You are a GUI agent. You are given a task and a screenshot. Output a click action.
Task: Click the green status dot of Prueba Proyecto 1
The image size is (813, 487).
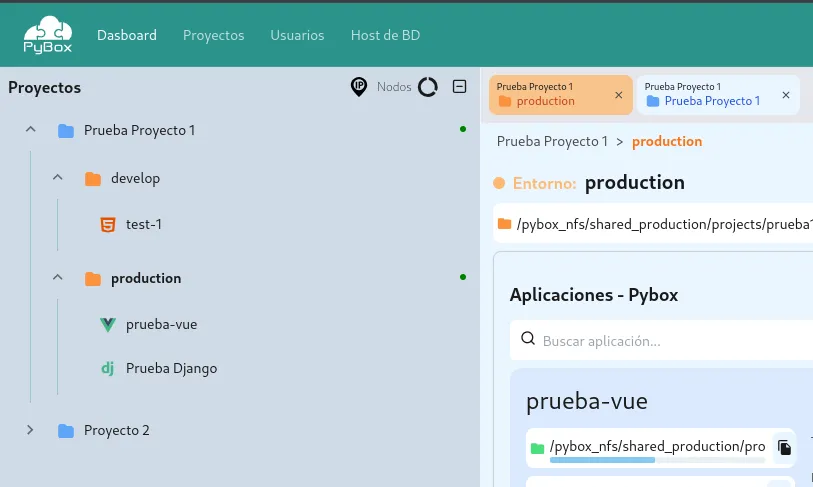(463, 129)
